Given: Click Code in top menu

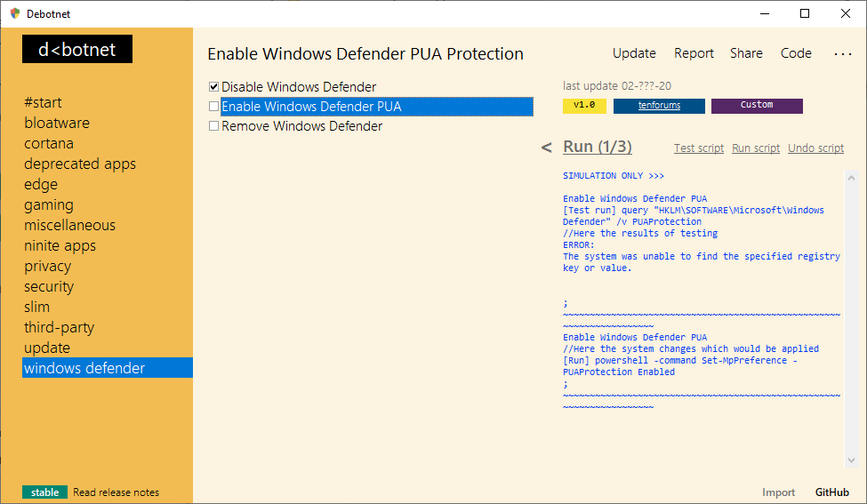Looking at the screenshot, I should pos(796,53).
